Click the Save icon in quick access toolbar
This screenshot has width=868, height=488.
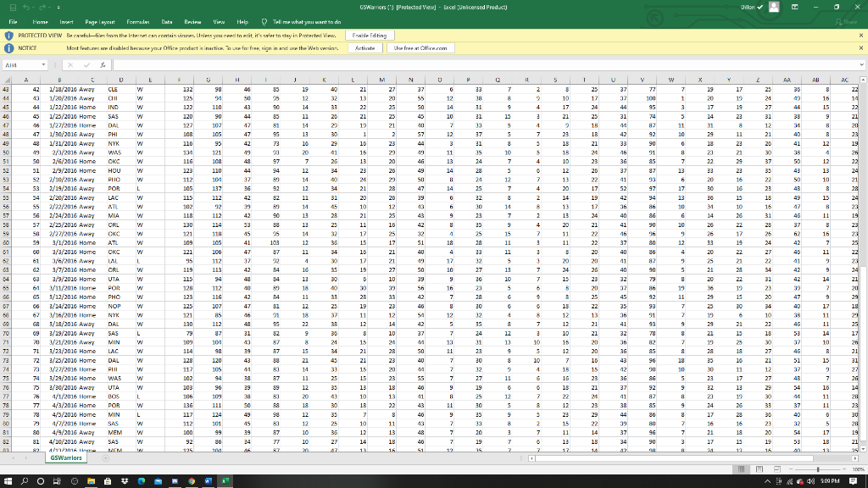pos(14,7)
